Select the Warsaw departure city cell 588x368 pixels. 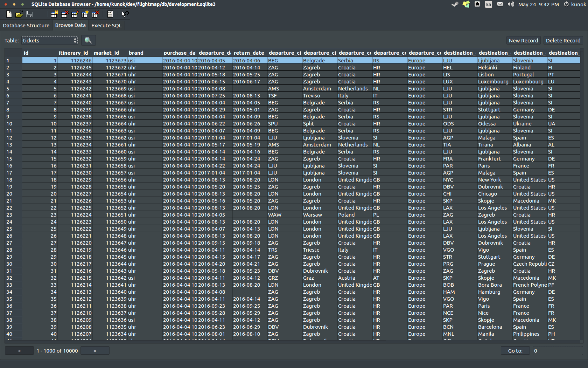[x=320, y=215]
